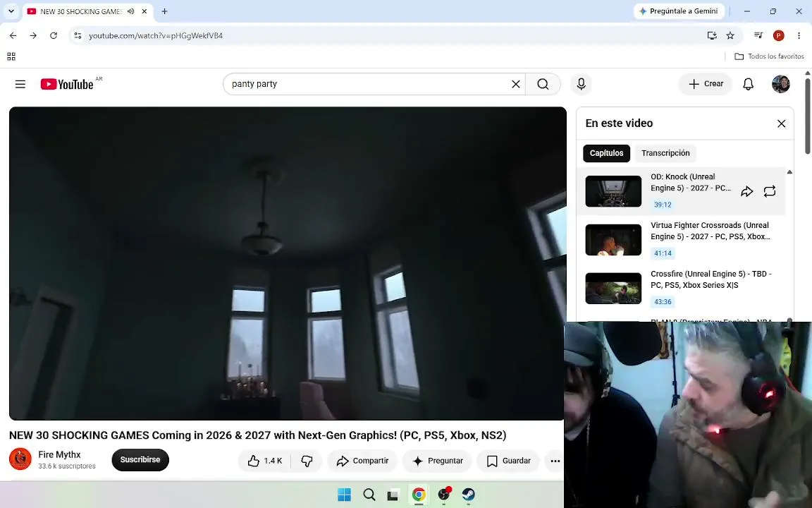This screenshot has height=508, width=812.
Task: Select the Crossfire chapter title
Action: [710, 279]
